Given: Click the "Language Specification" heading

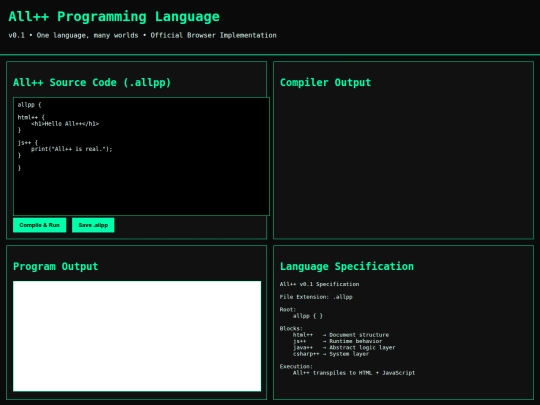Looking at the screenshot, I should point(347,267).
